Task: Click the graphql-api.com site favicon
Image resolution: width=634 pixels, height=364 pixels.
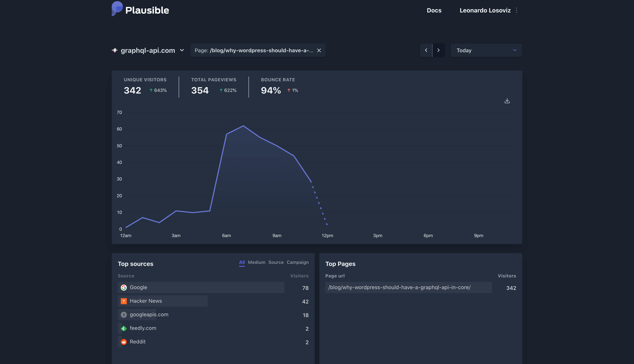Action: tap(115, 50)
